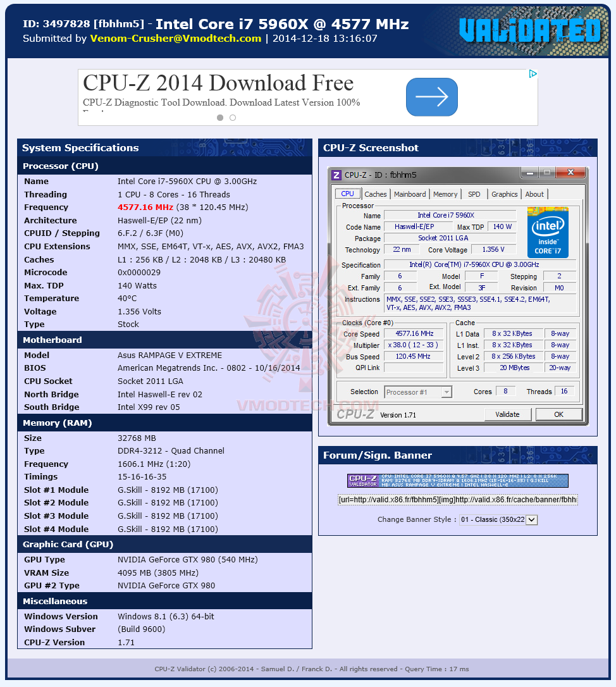Open the Change Banner Style dropdown

pyautogui.click(x=498, y=519)
